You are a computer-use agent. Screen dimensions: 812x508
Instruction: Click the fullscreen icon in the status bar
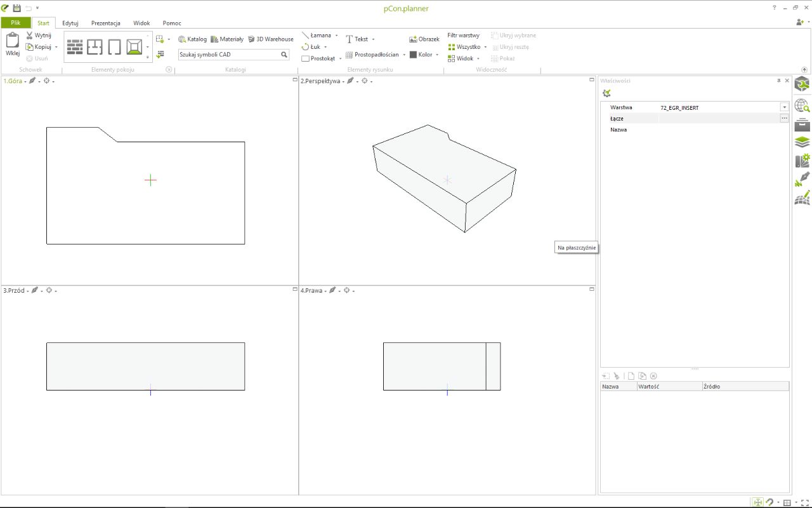[x=805, y=502]
